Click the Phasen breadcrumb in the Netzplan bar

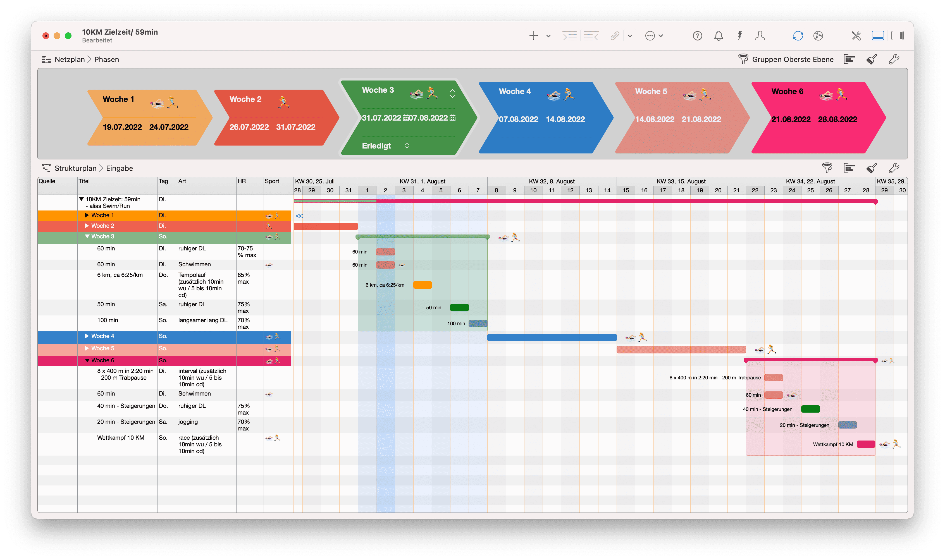pyautogui.click(x=107, y=59)
